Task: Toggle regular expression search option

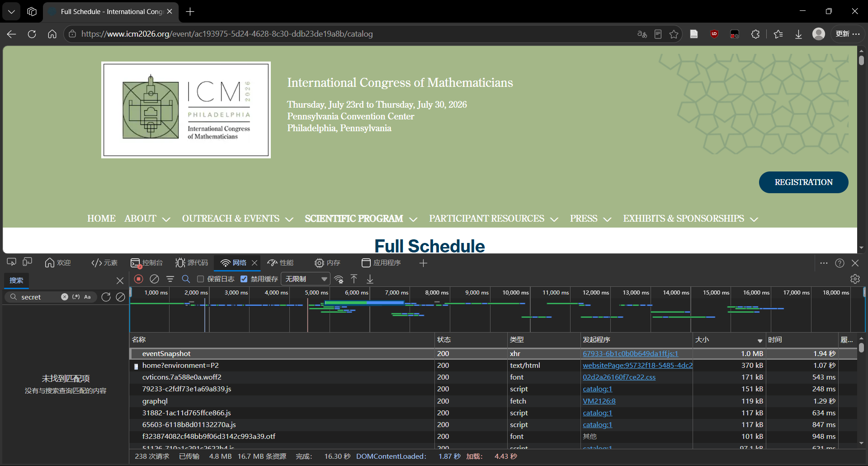Action: tap(76, 297)
